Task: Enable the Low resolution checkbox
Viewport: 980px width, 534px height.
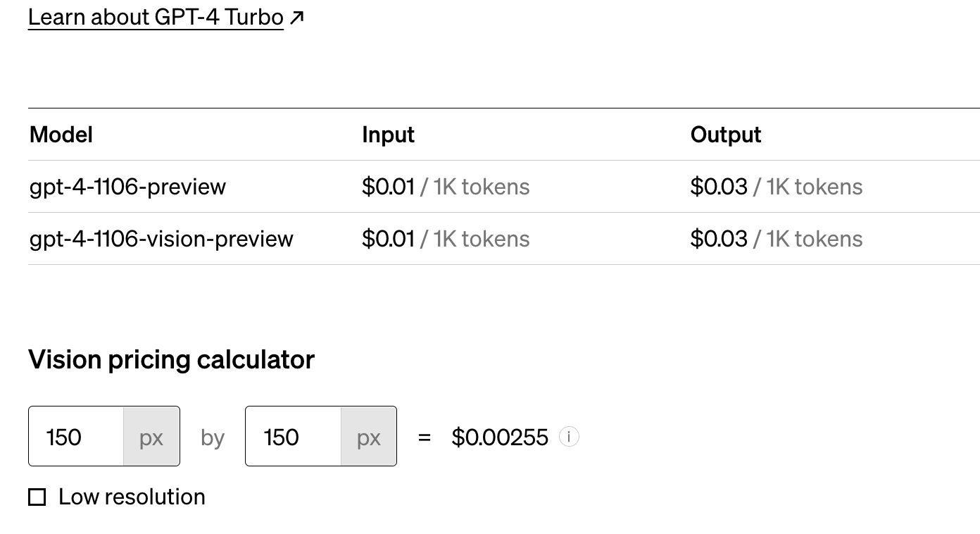Action: point(37,497)
